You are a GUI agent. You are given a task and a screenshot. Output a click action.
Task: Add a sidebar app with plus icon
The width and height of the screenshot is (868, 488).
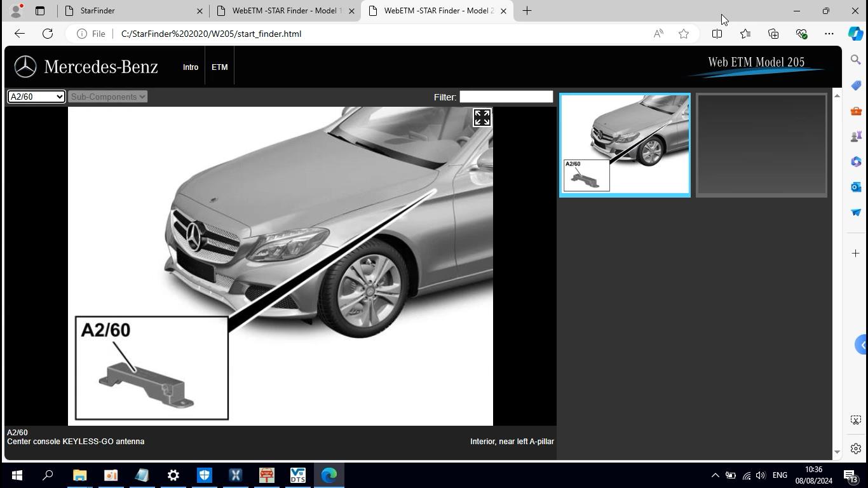856,253
